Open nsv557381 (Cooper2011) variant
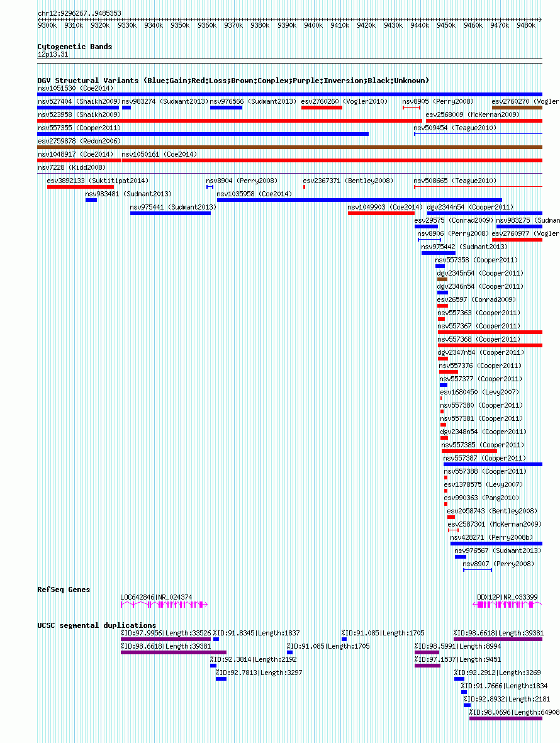The image size is (560, 743). 443,426
